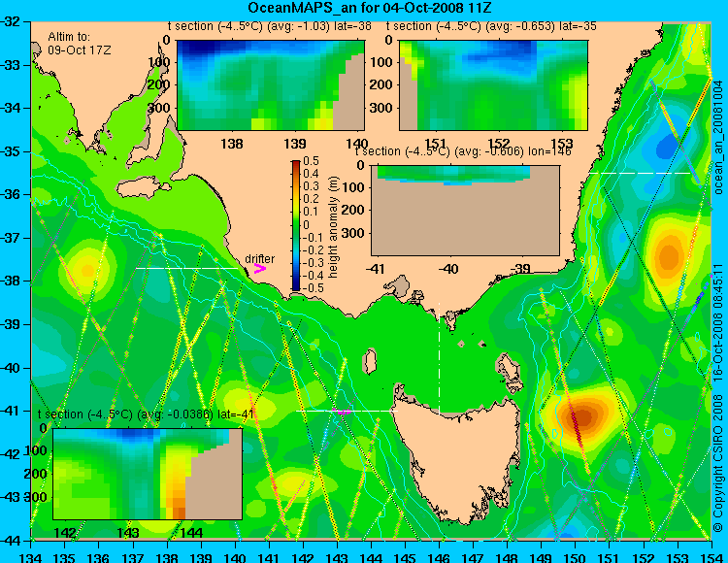Viewport: 728px width, 563px height.
Task: Click the '09-Oct 17Z' altimetry date text
Action: 80,50
